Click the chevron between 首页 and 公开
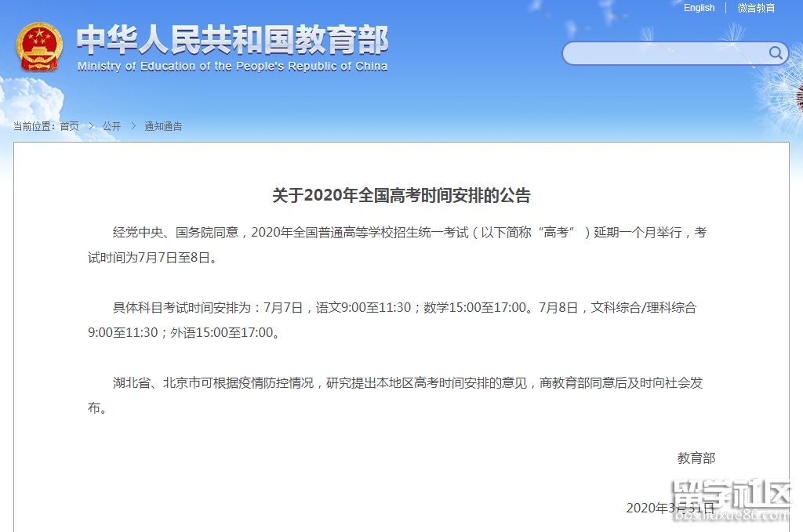The image size is (803, 532). pos(90,126)
